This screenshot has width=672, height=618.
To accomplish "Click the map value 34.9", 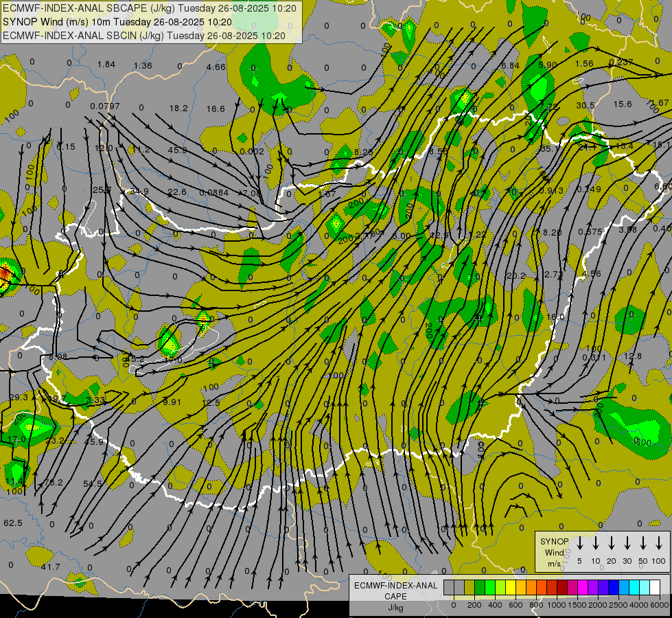I will point(139,191).
